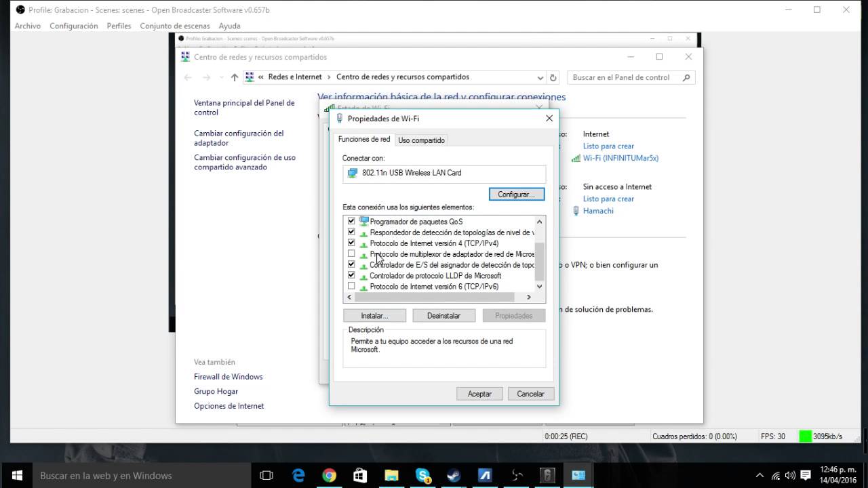Click Listo para crear under Internet
This screenshot has height=488, width=868.
tap(608, 146)
